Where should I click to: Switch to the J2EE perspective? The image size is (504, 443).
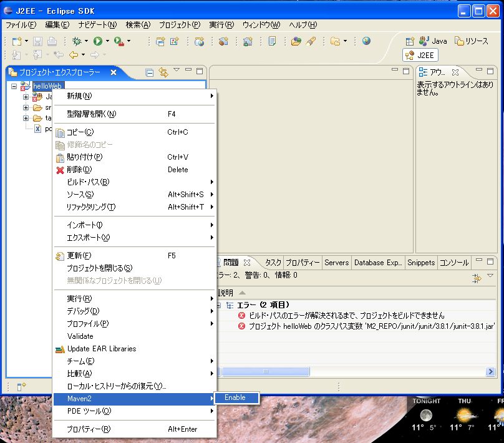(x=421, y=55)
